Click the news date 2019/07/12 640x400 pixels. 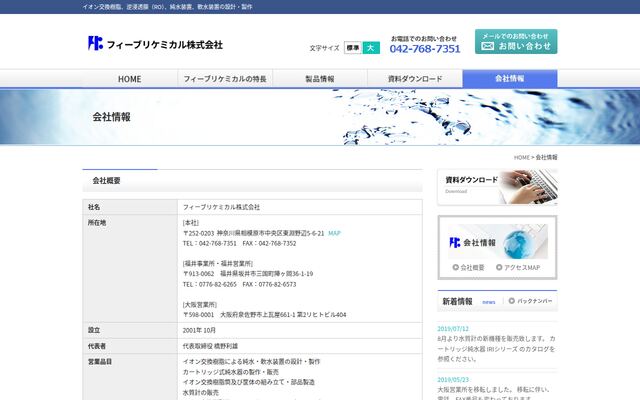click(x=453, y=329)
